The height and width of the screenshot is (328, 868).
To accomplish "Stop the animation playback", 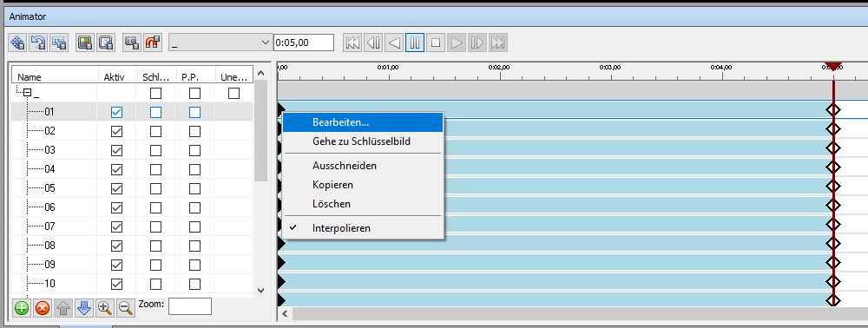I will coord(436,43).
